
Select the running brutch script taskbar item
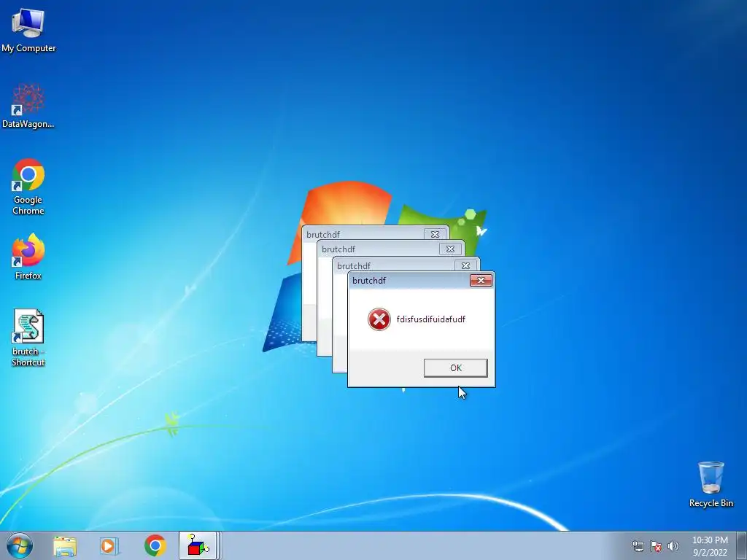[198, 545]
